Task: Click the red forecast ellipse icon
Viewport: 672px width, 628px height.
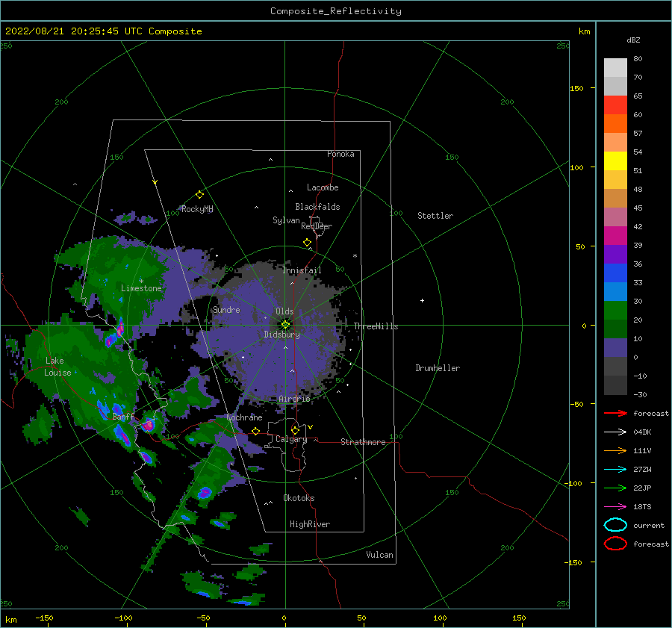Action: pos(615,544)
